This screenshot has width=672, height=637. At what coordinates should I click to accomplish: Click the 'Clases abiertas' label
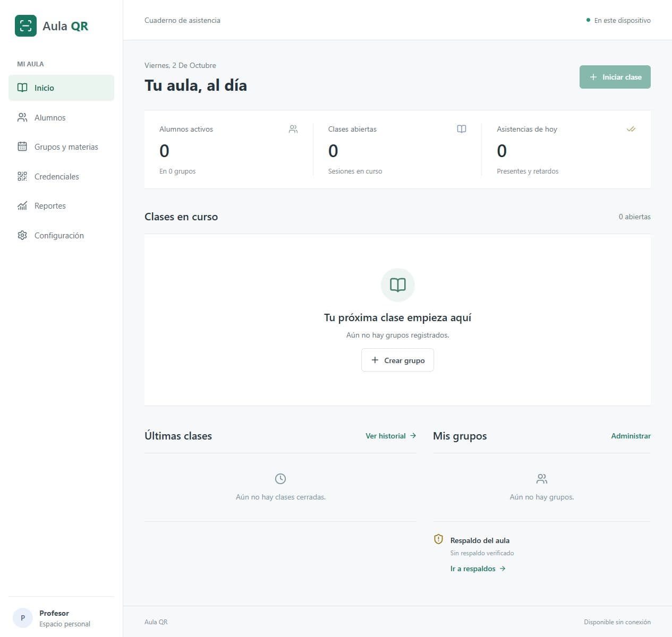[x=352, y=129]
